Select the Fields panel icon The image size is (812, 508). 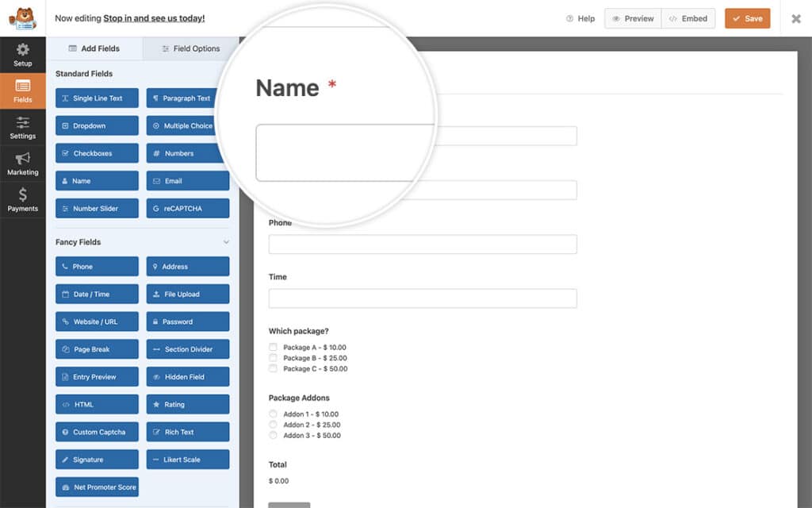23,90
